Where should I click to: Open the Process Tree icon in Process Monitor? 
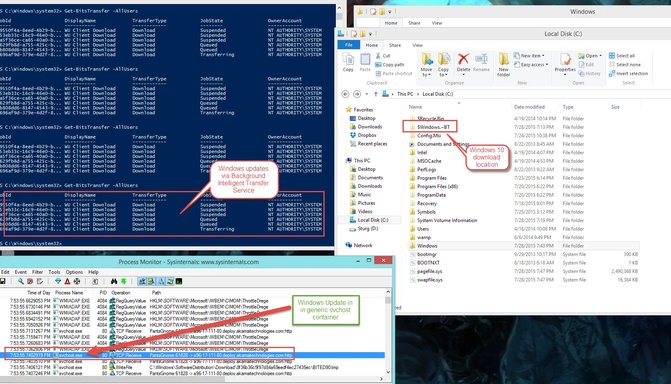coord(95,281)
